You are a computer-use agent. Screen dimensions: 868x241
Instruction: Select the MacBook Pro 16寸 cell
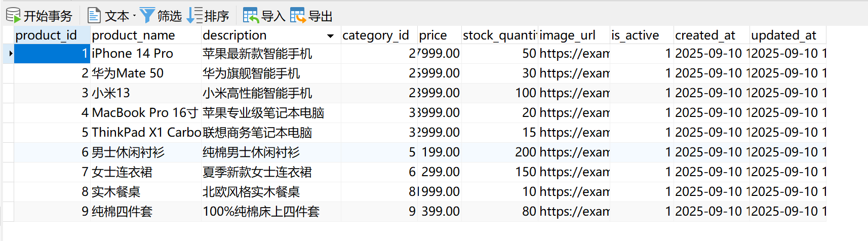point(145,112)
